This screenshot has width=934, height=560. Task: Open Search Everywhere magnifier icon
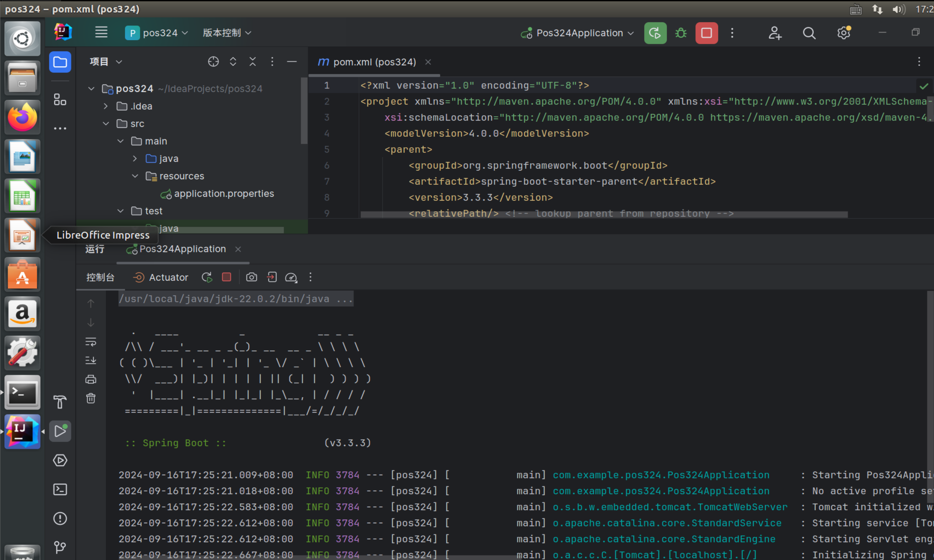(x=809, y=33)
